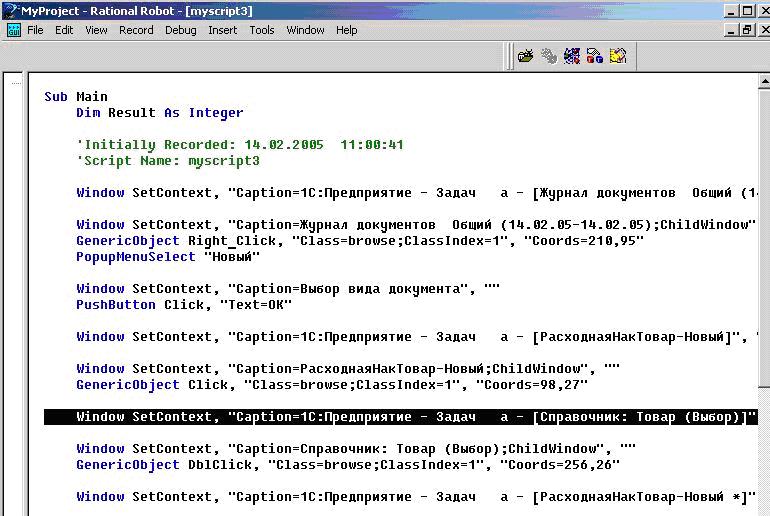Click the toolbar icon with the green tray
This screenshot has height=516, width=770.
pyautogui.click(x=525, y=56)
